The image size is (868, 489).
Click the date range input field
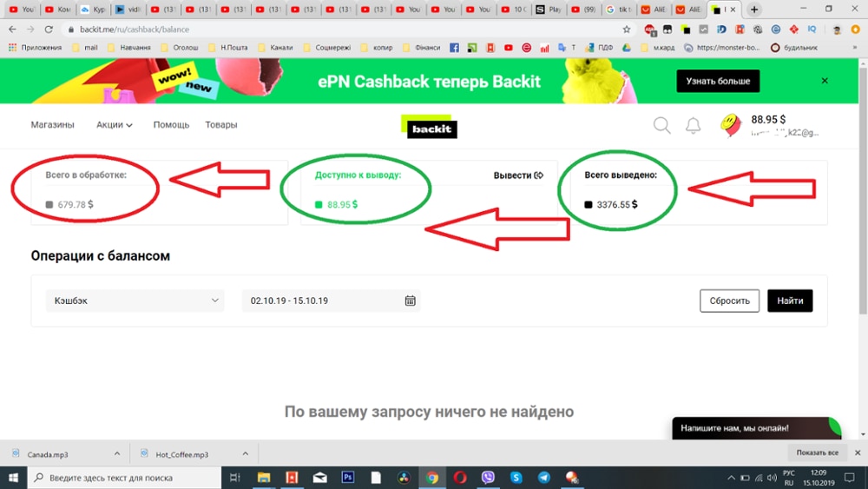[x=321, y=301]
